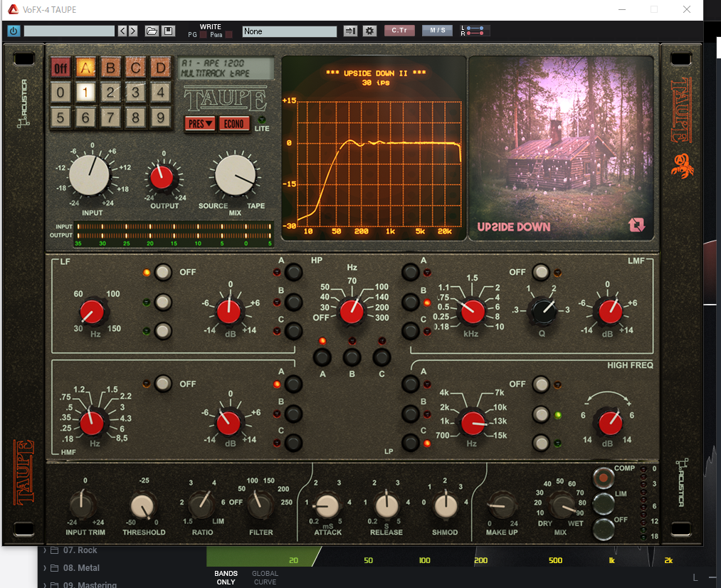The height and width of the screenshot is (588, 721).
Task: Click the compressor RELEASE knob
Action: [x=386, y=505]
